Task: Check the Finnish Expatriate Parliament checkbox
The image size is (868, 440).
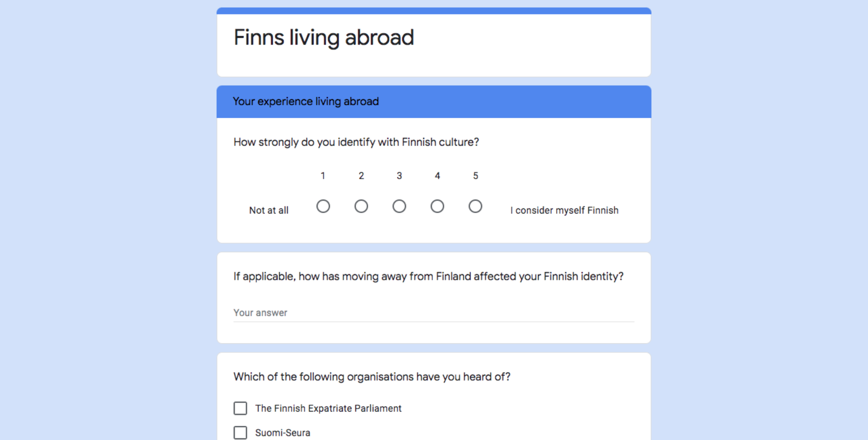Action: (240, 408)
